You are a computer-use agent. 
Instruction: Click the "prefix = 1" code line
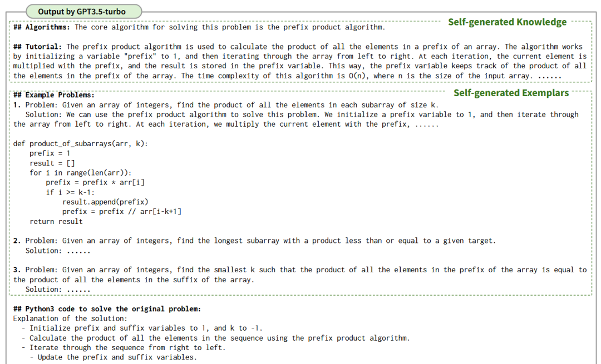click(50, 153)
